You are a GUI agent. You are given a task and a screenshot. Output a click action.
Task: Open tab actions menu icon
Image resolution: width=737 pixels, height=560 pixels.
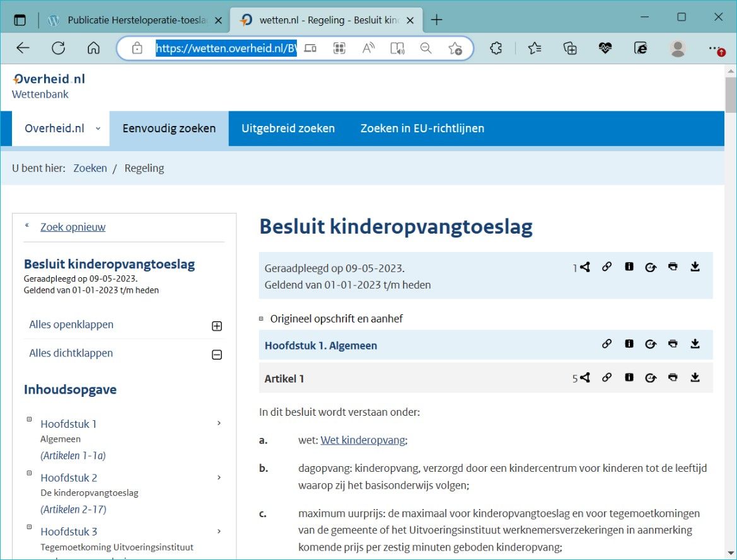click(x=20, y=20)
